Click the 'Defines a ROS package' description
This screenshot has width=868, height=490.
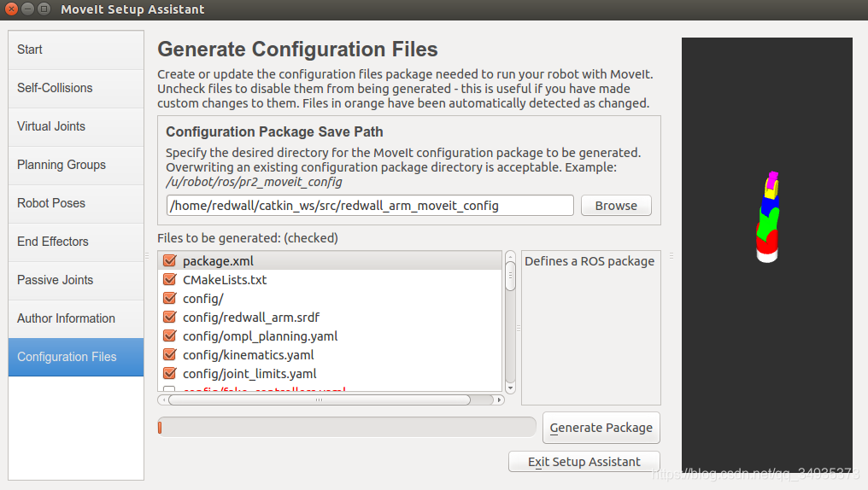589,261
